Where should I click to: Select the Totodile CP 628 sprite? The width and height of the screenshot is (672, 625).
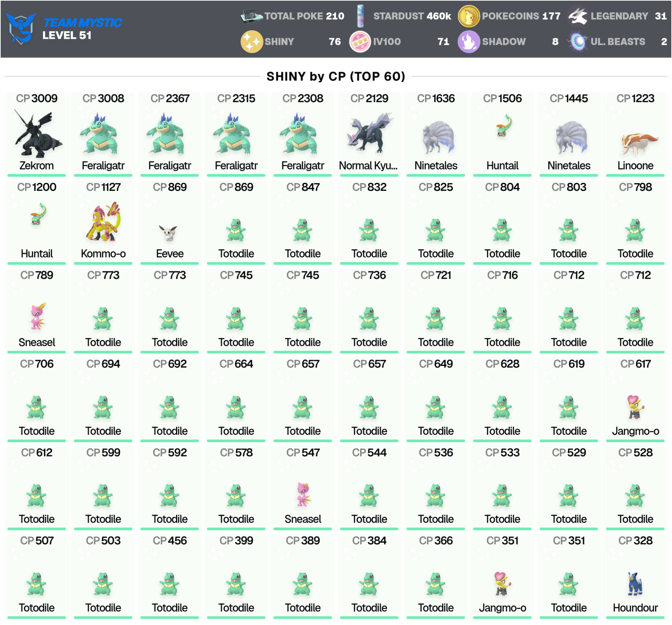(x=502, y=407)
